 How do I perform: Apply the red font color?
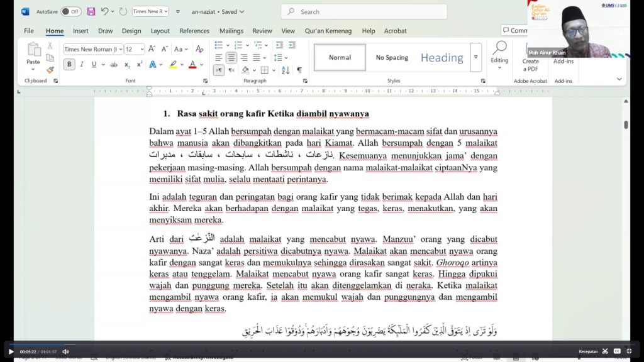[192, 65]
